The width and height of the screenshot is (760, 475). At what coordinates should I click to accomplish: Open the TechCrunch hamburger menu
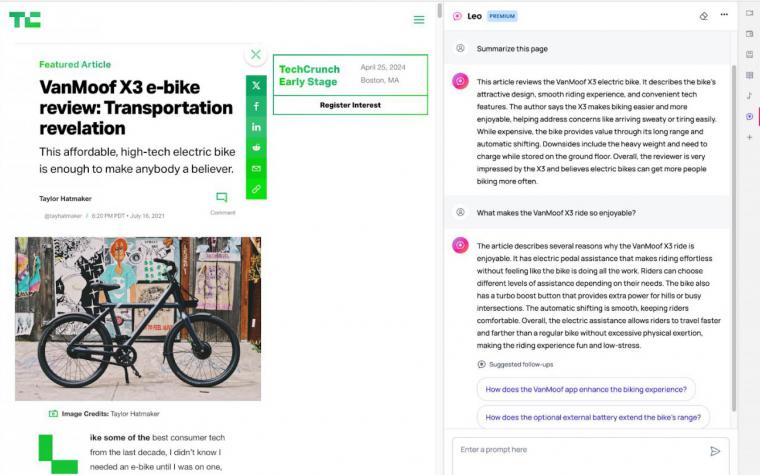pos(419,20)
